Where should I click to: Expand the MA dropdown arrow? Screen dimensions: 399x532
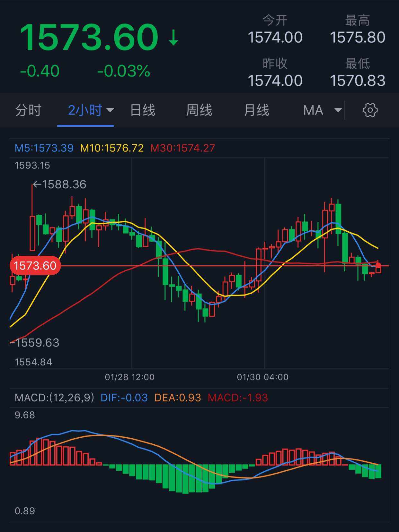(x=338, y=110)
